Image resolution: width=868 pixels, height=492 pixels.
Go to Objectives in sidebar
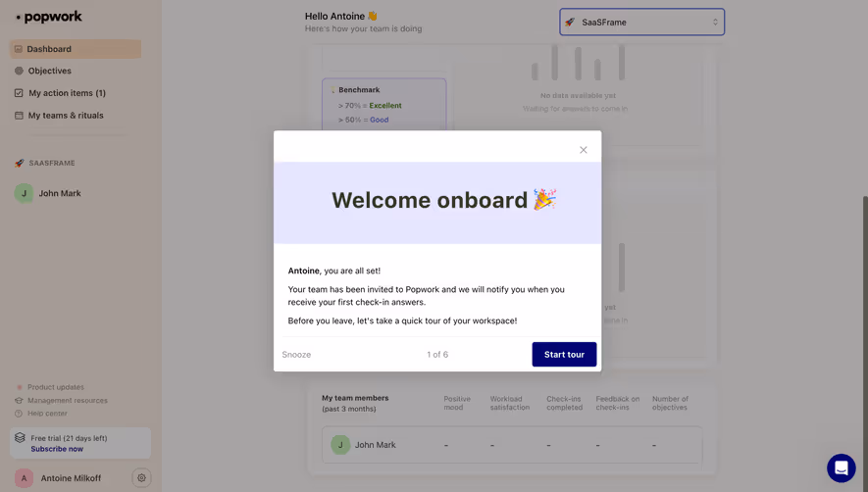[50, 71]
